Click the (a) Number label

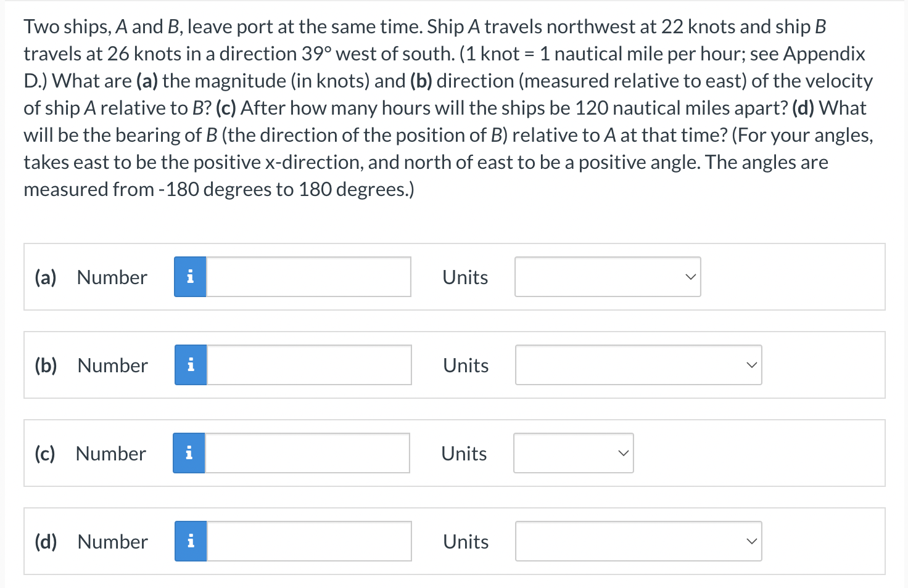[112, 277]
